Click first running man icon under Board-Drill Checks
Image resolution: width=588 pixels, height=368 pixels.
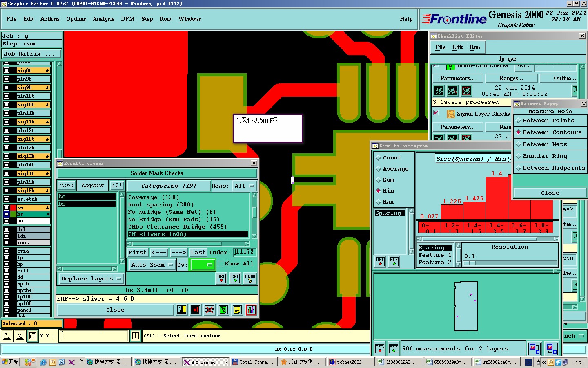[x=439, y=91]
